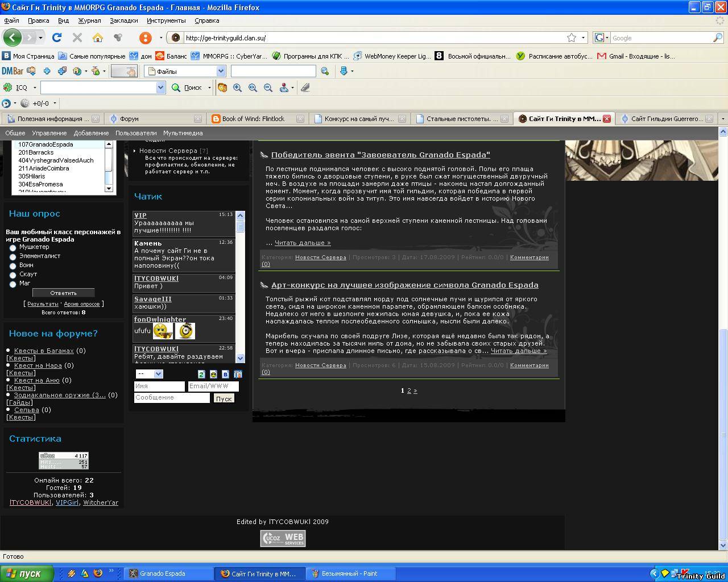
Task: Select the Элементалист radio button
Action: (x=13, y=257)
